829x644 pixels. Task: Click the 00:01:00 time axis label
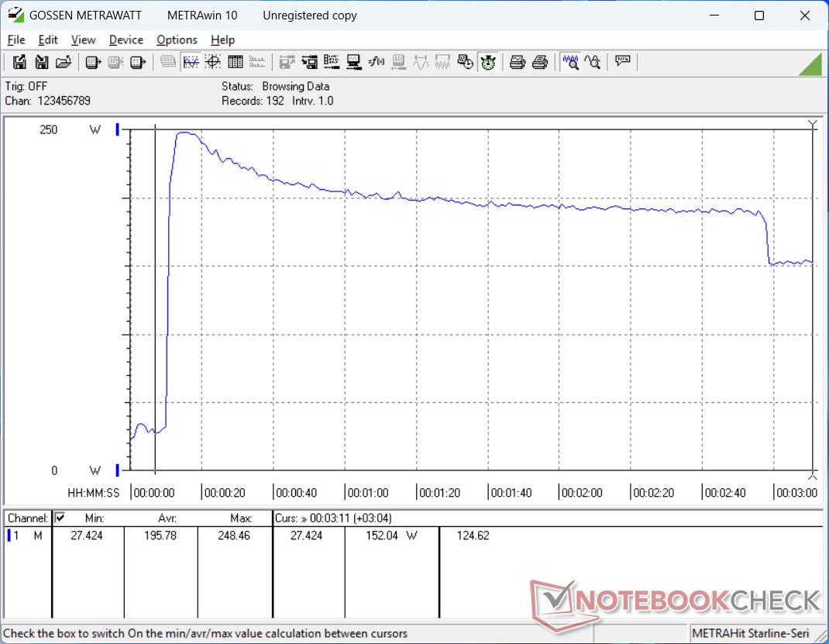coord(368,493)
